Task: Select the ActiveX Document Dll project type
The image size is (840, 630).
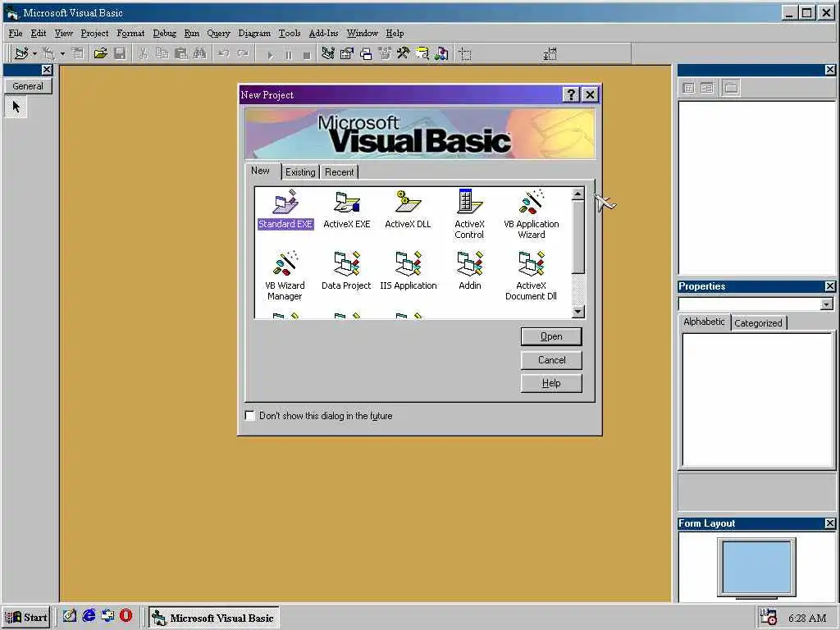Action: coord(531,276)
